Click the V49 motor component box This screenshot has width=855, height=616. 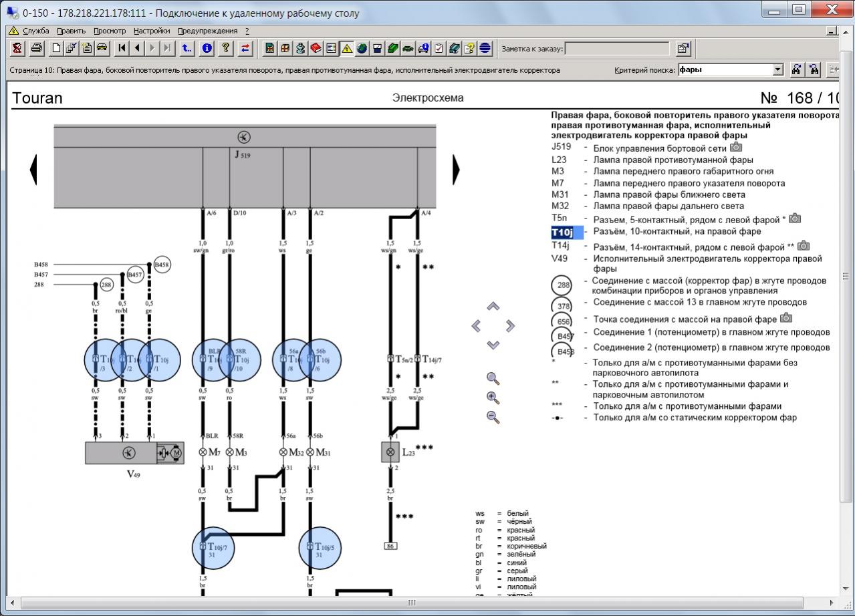(134, 453)
